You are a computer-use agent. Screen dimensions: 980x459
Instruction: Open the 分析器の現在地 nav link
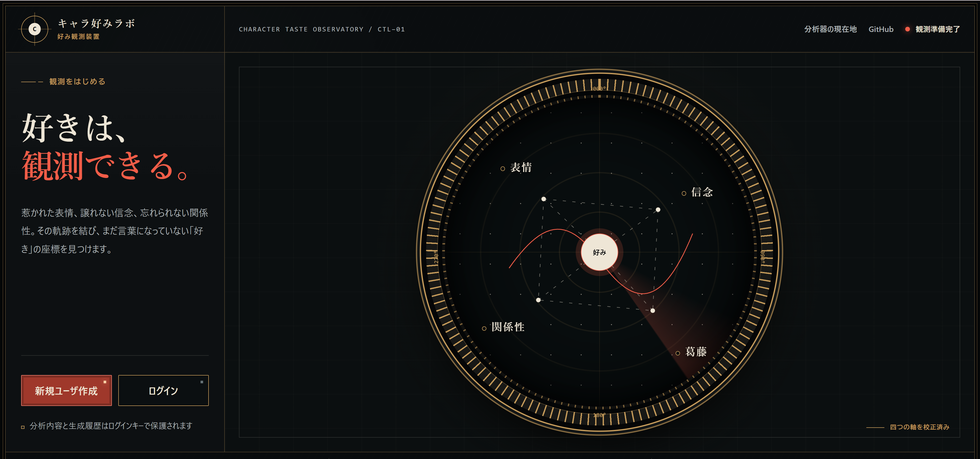click(x=830, y=29)
